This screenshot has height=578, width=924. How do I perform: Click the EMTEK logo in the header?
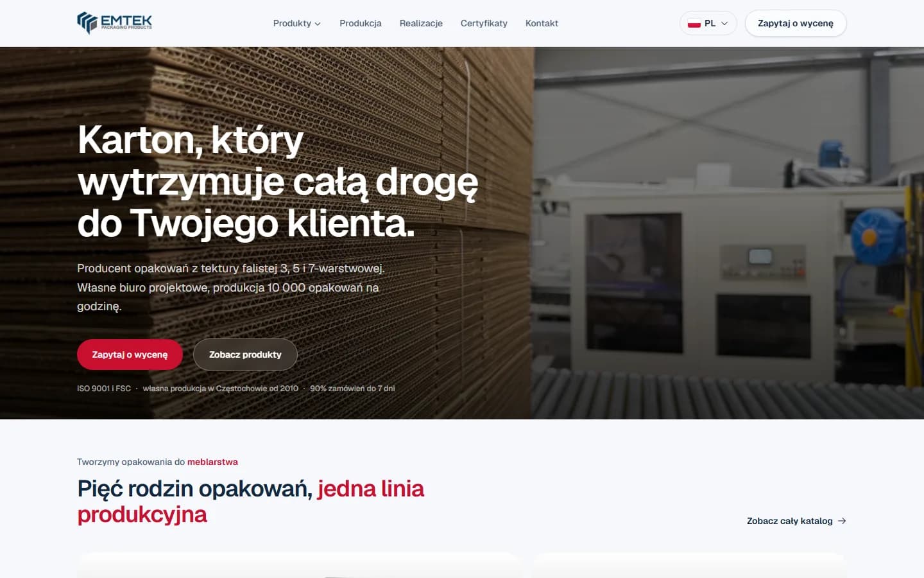[114, 22]
